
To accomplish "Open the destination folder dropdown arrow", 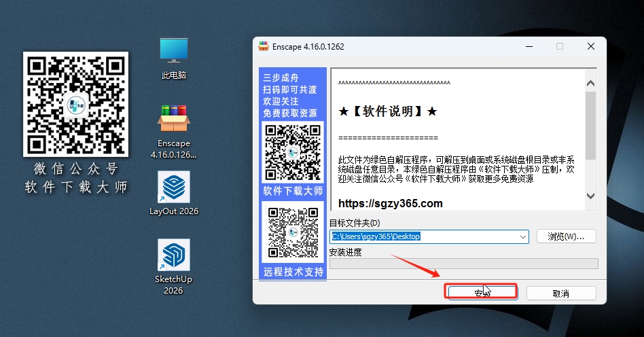I will pyautogui.click(x=523, y=236).
